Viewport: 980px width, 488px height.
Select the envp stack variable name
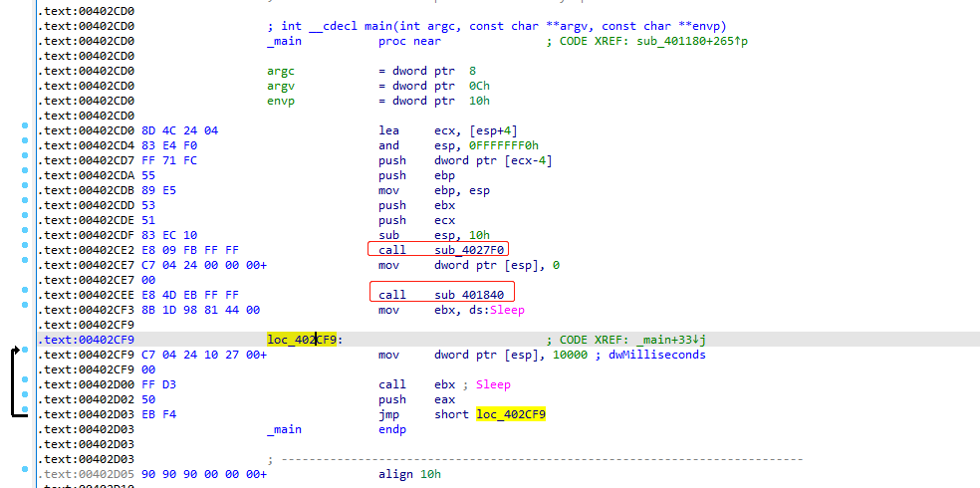coord(282,101)
